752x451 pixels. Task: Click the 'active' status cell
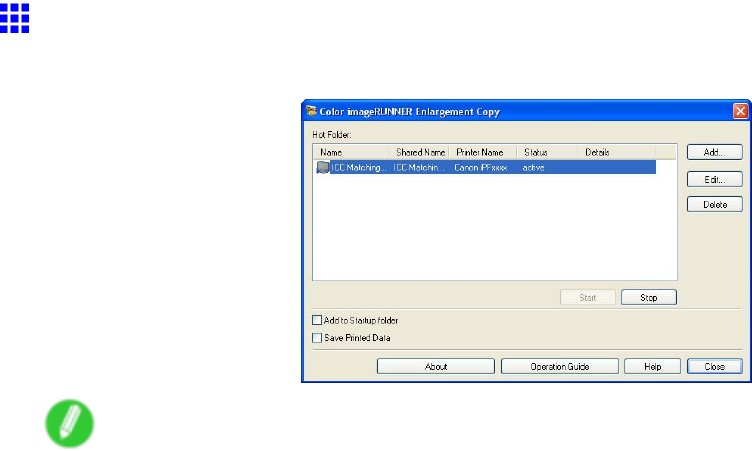[x=533, y=167]
